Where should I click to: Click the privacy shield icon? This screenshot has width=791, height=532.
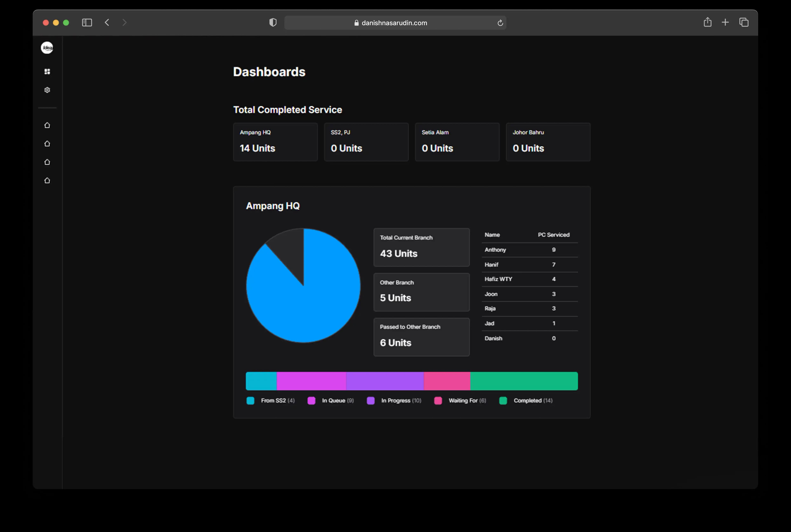pyautogui.click(x=273, y=23)
